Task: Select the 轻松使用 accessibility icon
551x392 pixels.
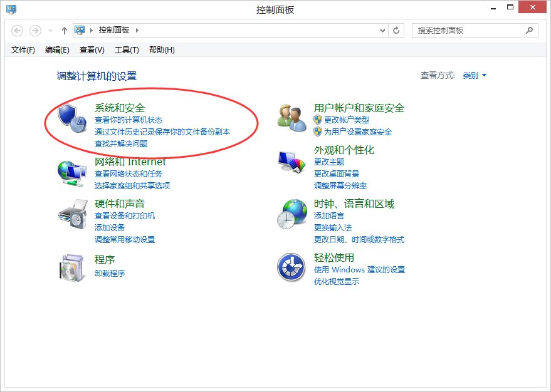Action: (x=290, y=266)
